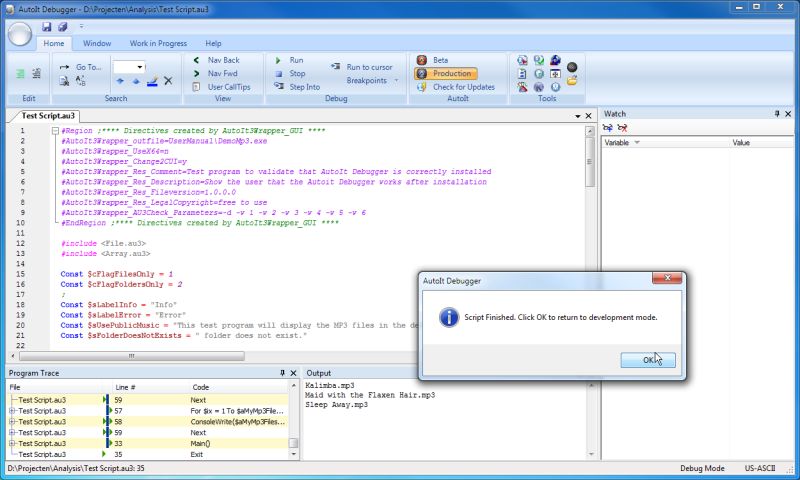The image size is (800, 480).
Task: Click the blue-figure icon in the Tools group top row
Action: coord(555,60)
